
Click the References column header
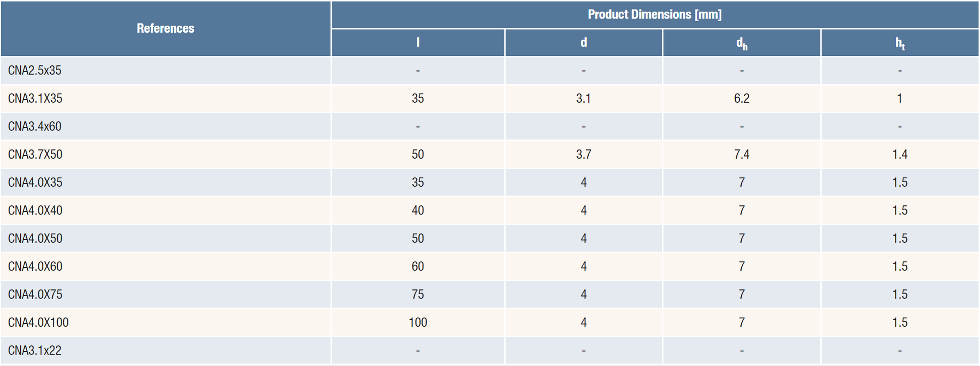pyautogui.click(x=165, y=29)
